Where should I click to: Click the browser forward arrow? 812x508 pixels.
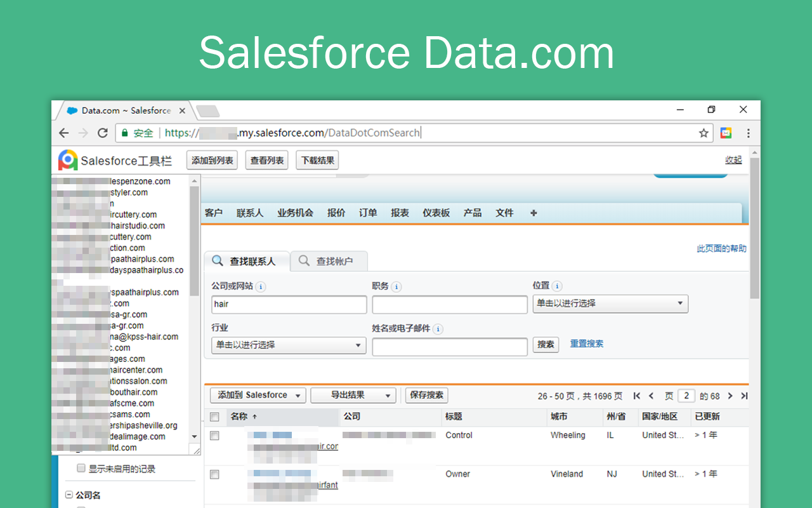[x=83, y=133]
